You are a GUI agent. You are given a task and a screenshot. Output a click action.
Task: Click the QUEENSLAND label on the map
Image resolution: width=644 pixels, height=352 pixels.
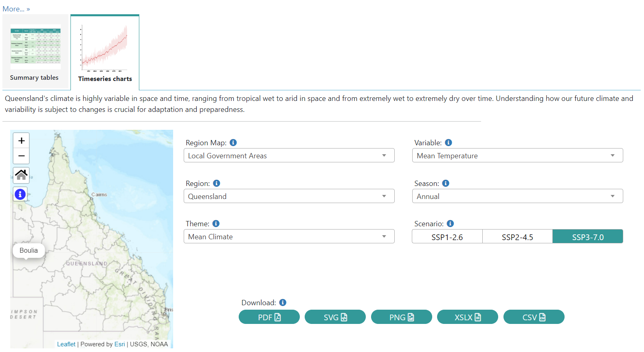coord(87,264)
